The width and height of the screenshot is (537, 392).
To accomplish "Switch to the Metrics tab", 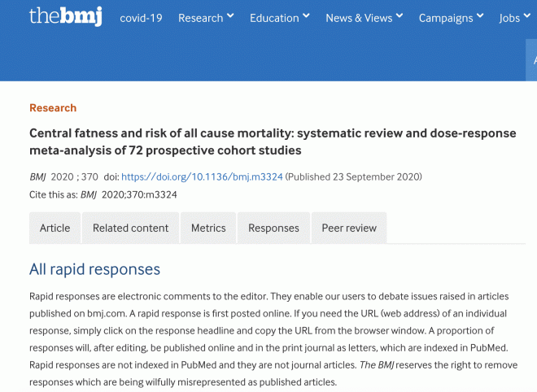I will point(208,228).
